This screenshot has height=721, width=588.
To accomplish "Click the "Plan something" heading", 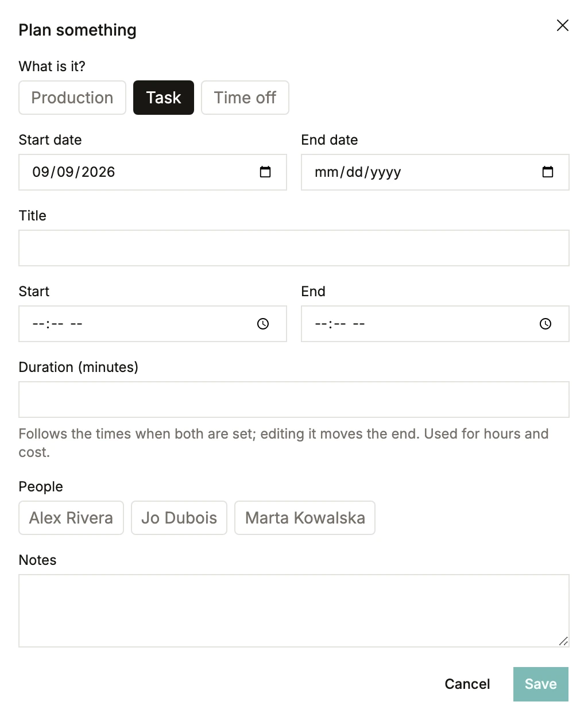I will [78, 30].
